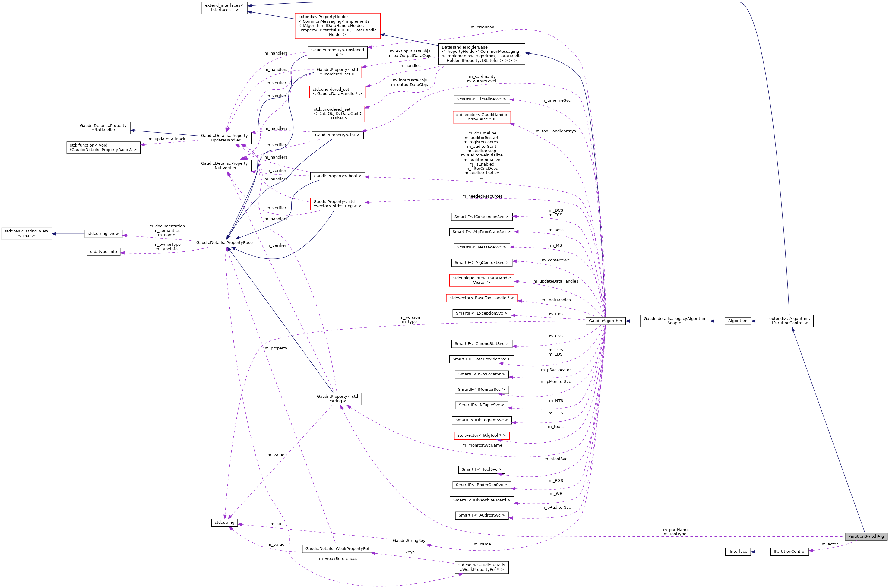Open the std::basic_string_view< char > node
Screen dimensions: 889x588
coord(26,233)
